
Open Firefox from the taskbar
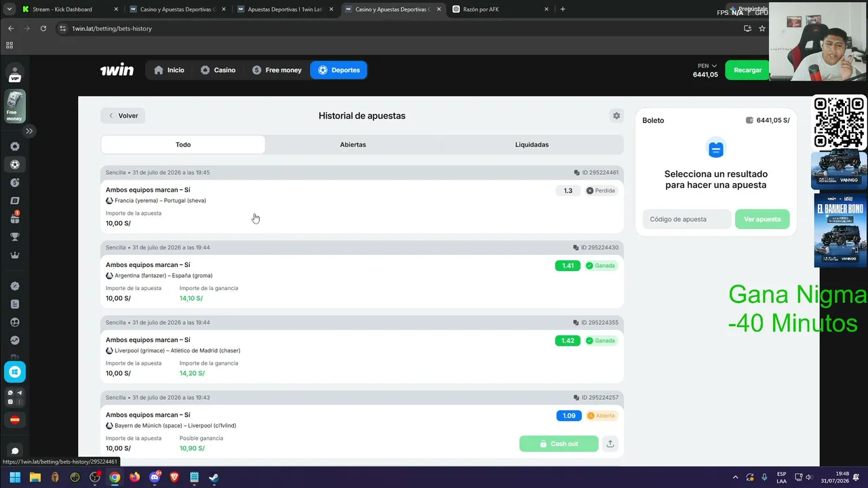point(134,477)
